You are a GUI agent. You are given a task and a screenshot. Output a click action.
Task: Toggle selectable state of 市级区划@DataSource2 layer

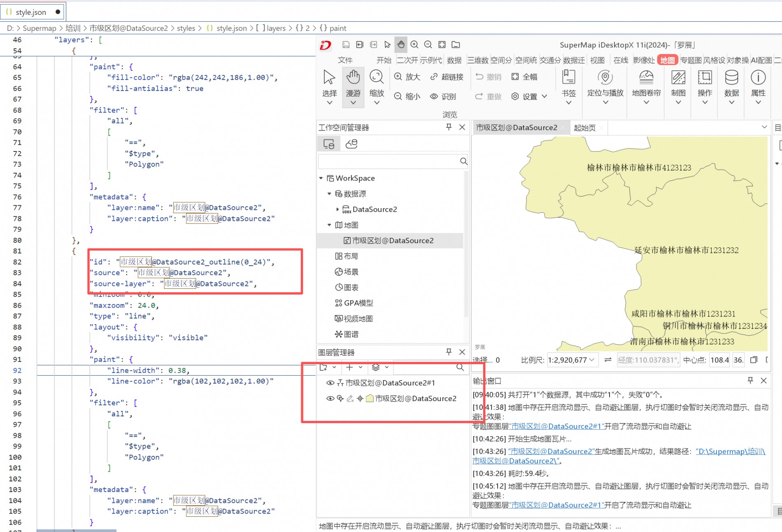pyautogui.click(x=340, y=398)
